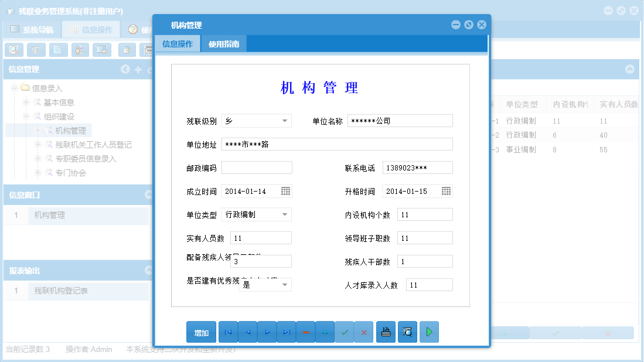Confirm the record with the green check icon
The width and height of the screenshot is (644, 362).
tap(345, 332)
